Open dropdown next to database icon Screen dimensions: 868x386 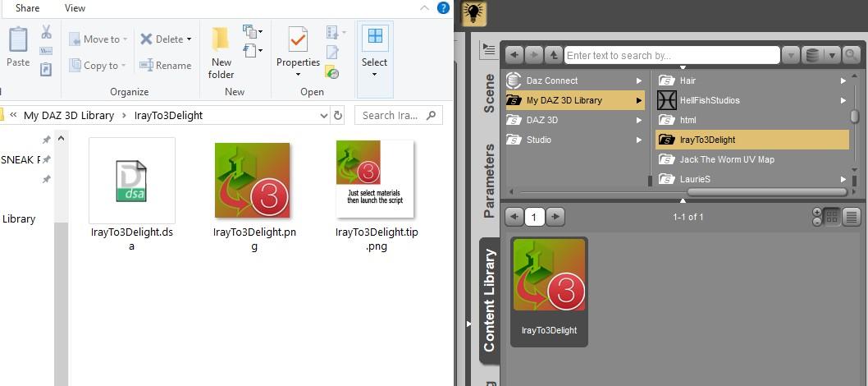831,55
